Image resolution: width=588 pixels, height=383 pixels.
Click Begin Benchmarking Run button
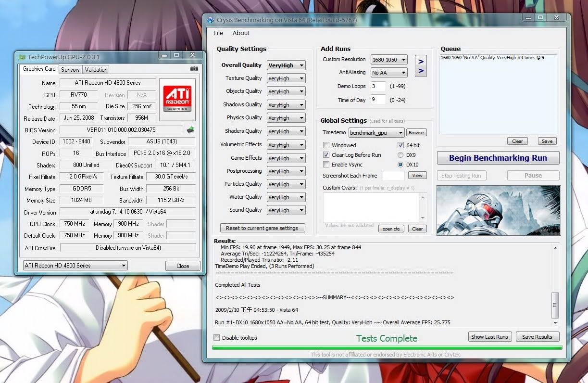click(498, 158)
